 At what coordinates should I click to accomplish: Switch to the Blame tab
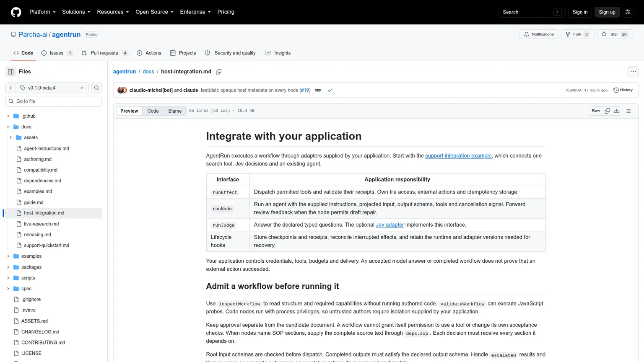(x=175, y=111)
